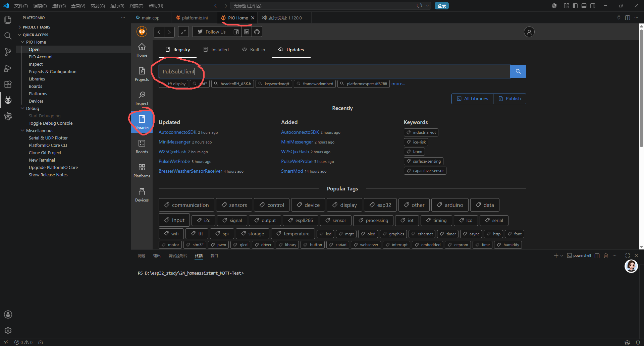Click the library search input field
The image size is (644, 346).
tap(334, 71)
